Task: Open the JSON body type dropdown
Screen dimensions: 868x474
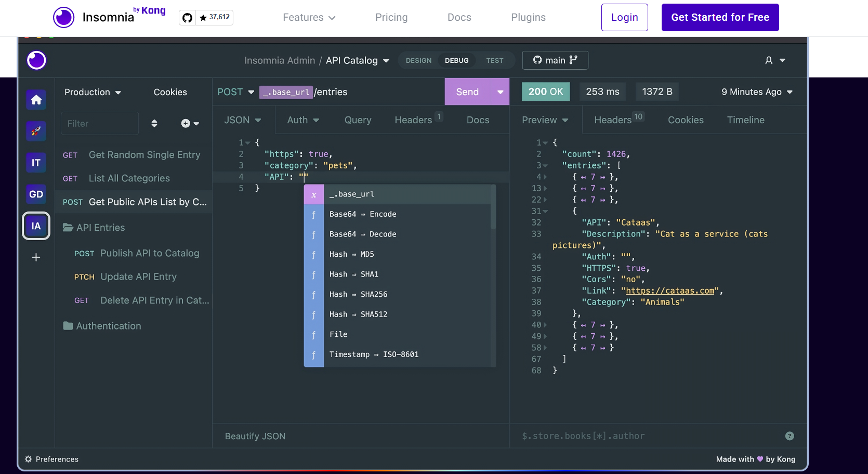Action: 243,120
